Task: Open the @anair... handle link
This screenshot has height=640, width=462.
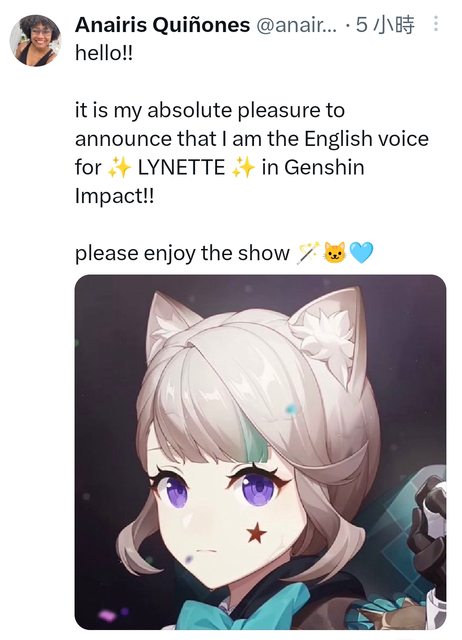Action: (297, 26)
